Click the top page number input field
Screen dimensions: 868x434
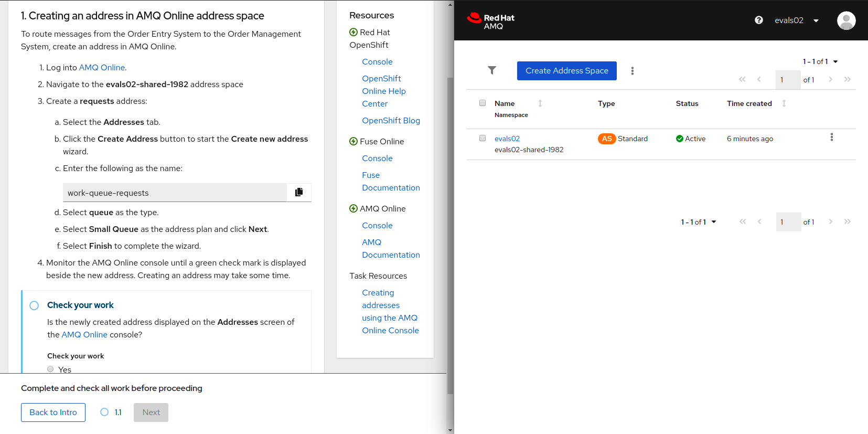(788, 80)
